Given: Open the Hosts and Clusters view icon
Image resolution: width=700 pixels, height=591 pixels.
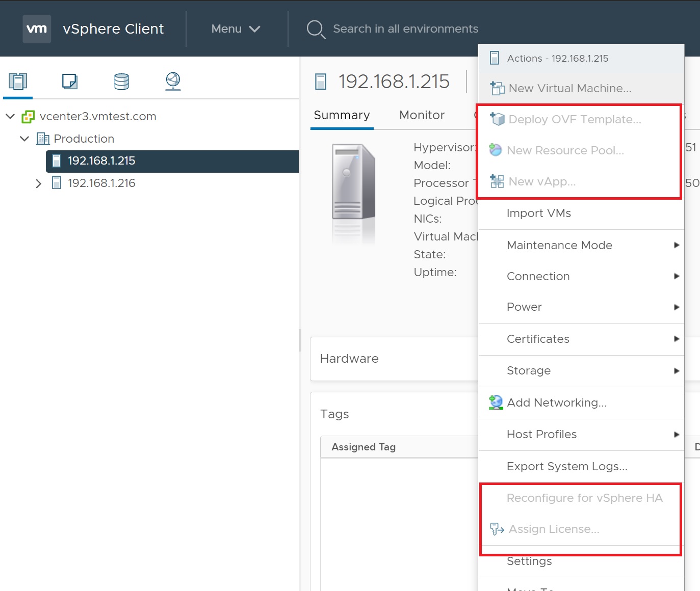Looking at the screenshot, I should pos(18,82).
